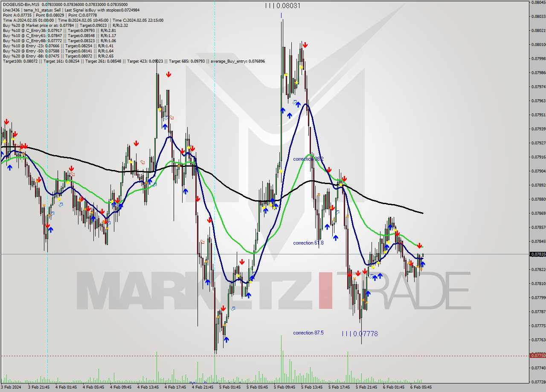The height and width of the screenshot is (392, 546).
Task: Click the 0.07728 price axis label
Action: pyautogui.click(x=538, y=382)
